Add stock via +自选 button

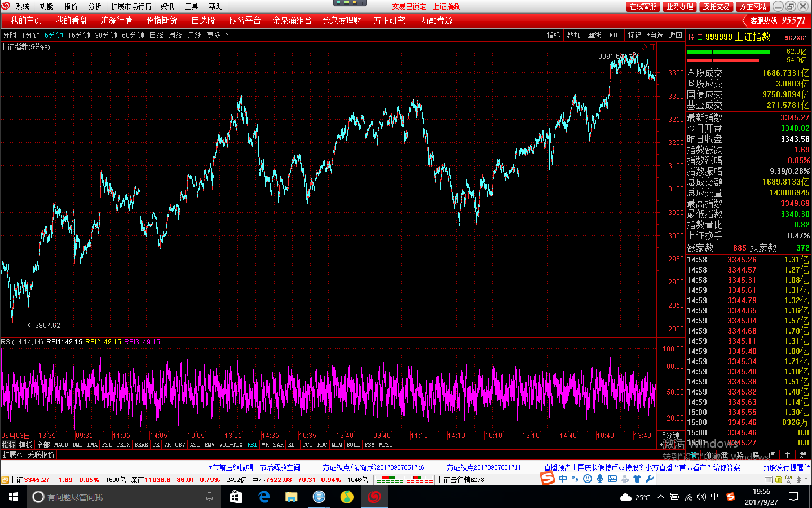tap(655, 35)
